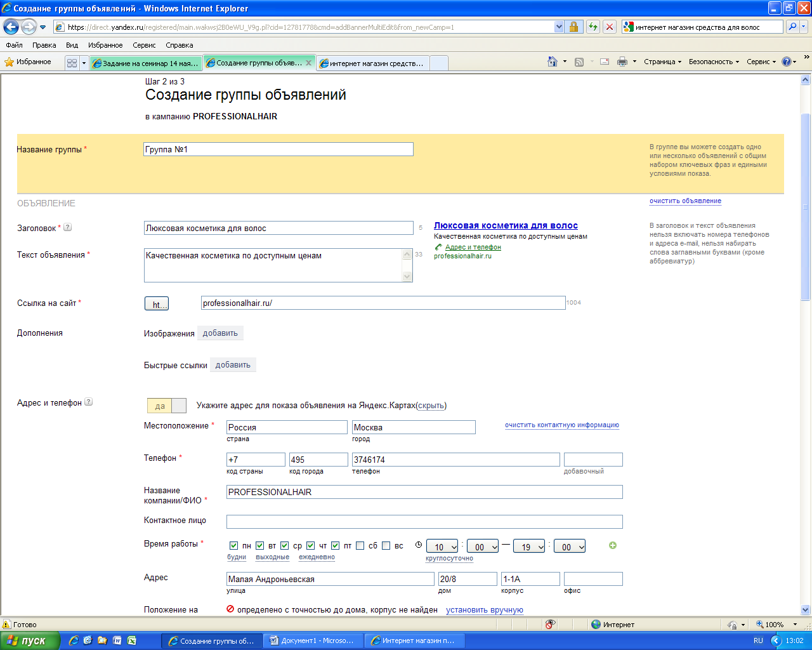Image resolution: width=812 pixels, height=650 pixels.
Task: Open the Правка menu
Action: (44, 45)
